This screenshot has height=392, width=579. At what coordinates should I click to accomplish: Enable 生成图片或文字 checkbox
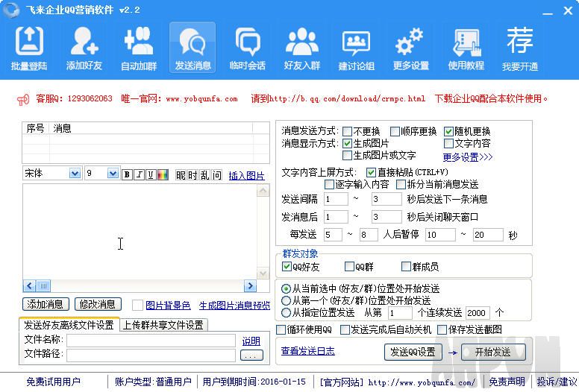coord(347,155)
